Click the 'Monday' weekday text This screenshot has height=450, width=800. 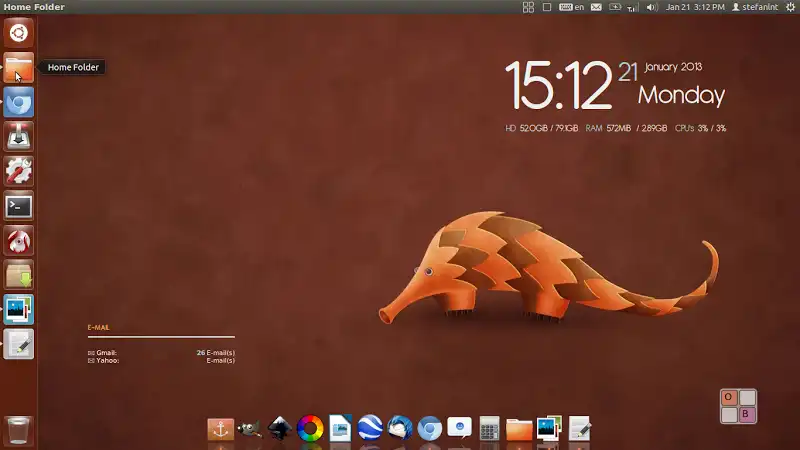[x=681, y=96]
